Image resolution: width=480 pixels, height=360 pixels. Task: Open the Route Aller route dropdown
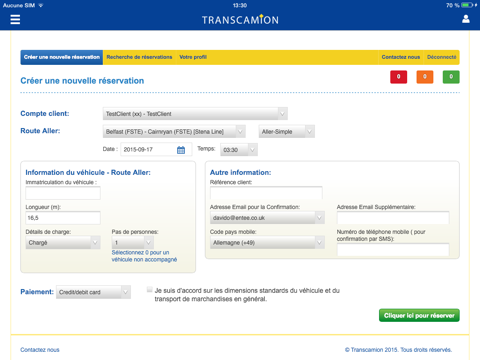tap(174, 131)
